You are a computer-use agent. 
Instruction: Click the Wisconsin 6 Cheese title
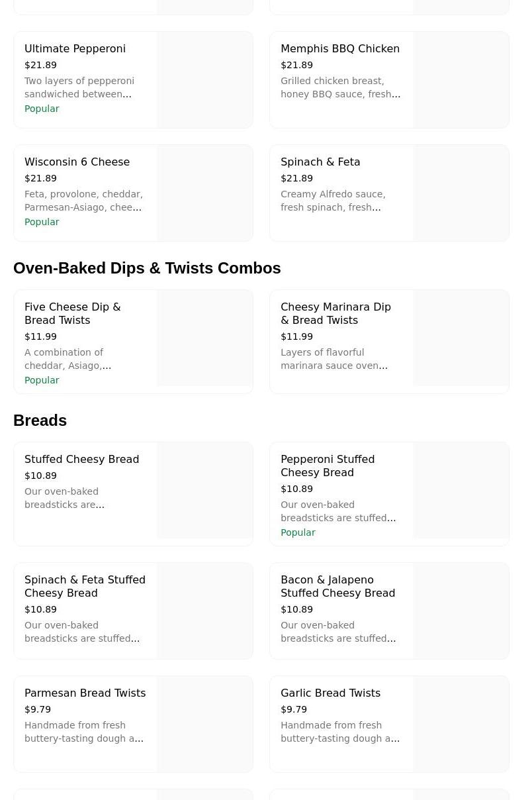pos(77,162)
